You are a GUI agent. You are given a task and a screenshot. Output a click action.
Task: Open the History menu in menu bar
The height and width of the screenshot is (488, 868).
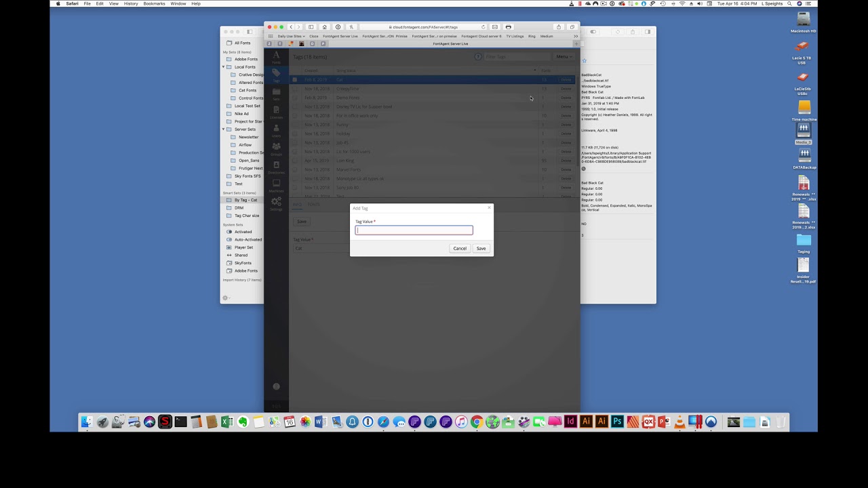pos(131,3)
